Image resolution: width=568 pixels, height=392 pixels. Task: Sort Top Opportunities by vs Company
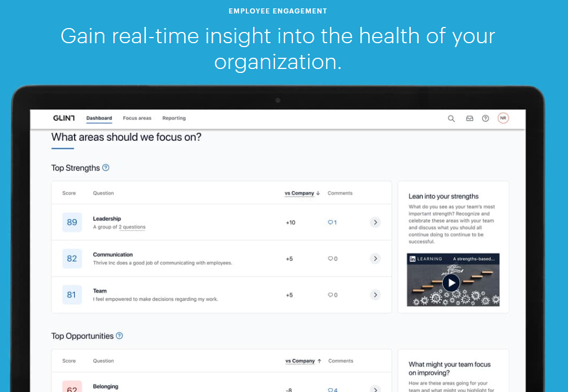(x=303, y=361)
